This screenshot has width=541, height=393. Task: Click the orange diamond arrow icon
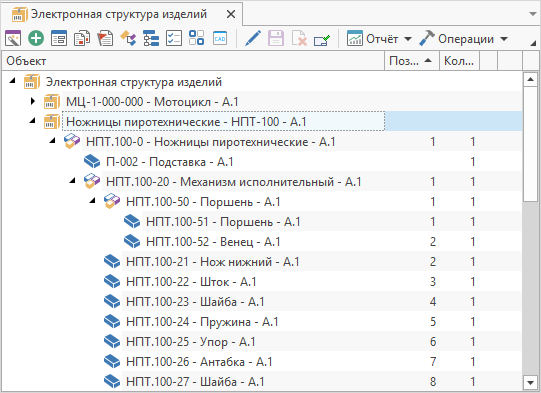128,38
